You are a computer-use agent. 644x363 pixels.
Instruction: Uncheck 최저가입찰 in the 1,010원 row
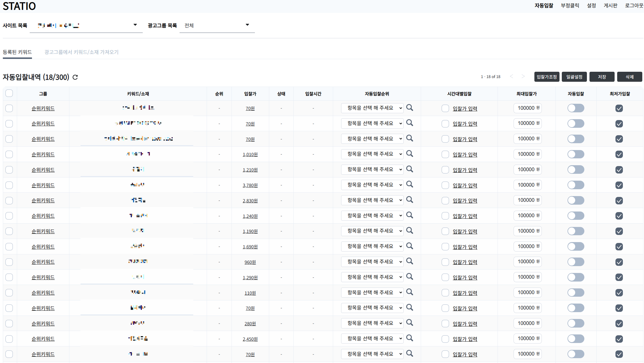619,154
